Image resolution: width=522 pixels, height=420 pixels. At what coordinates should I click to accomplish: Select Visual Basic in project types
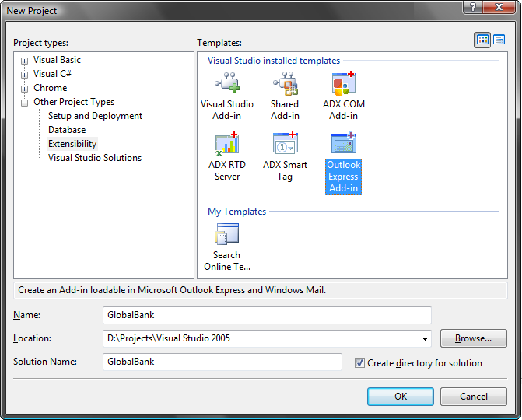point(57,60)
